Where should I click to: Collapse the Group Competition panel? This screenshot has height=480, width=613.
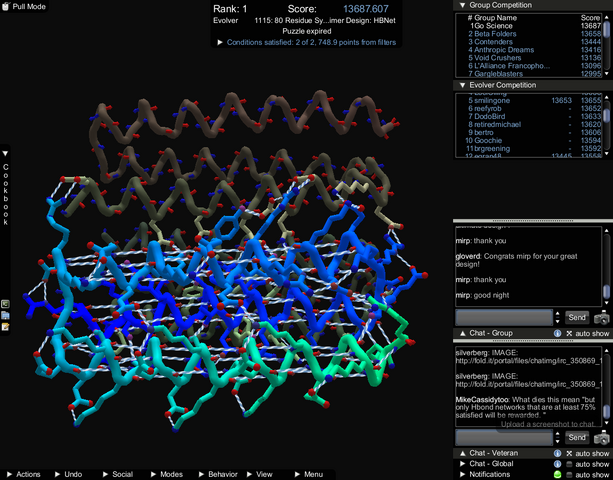point(462,5)
